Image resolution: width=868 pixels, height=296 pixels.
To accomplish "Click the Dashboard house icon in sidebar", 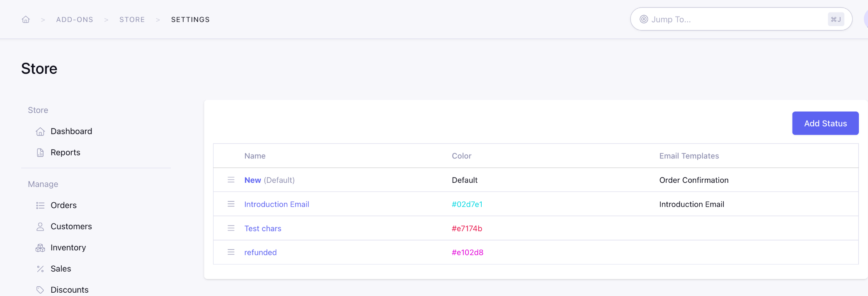I will [40, 131].
